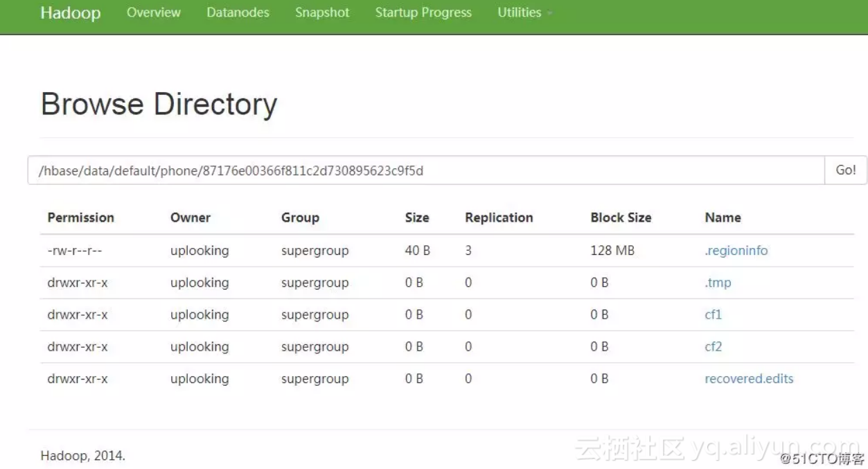Focus the directory path input field

tap(426, 170)
